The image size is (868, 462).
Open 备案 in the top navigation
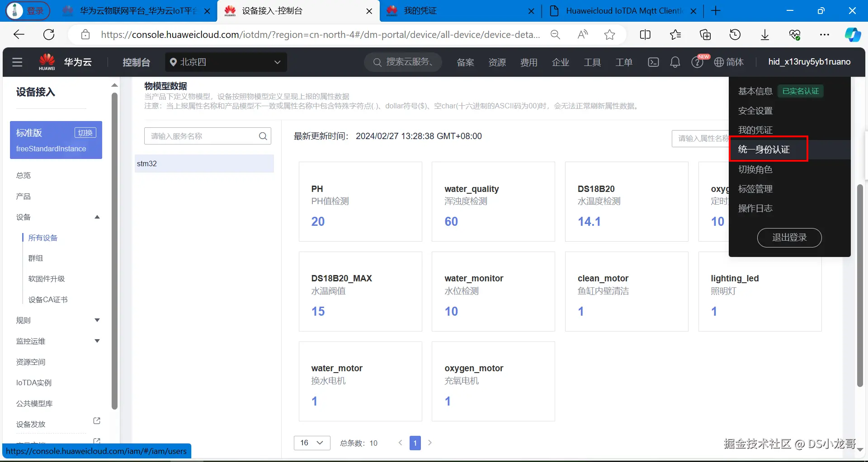click(465, 62)
